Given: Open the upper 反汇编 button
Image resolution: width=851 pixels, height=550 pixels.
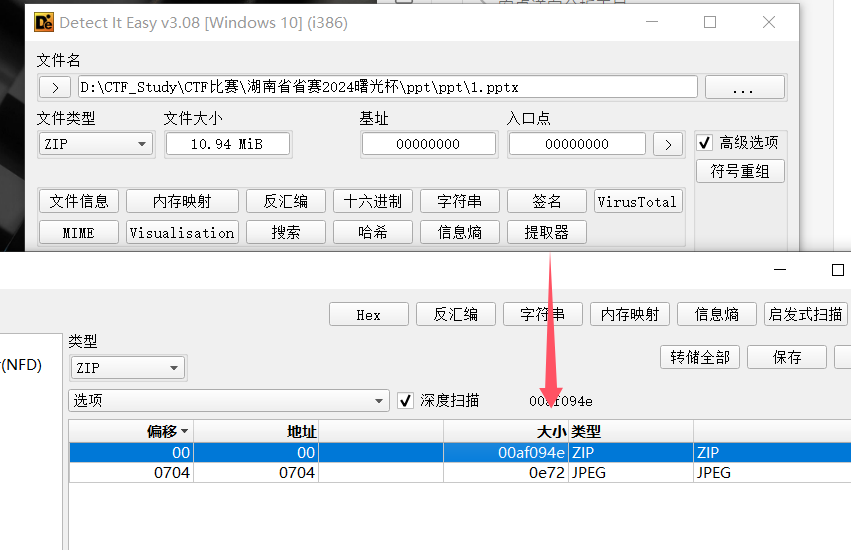Looking at the screenshot, I should 285,201.
